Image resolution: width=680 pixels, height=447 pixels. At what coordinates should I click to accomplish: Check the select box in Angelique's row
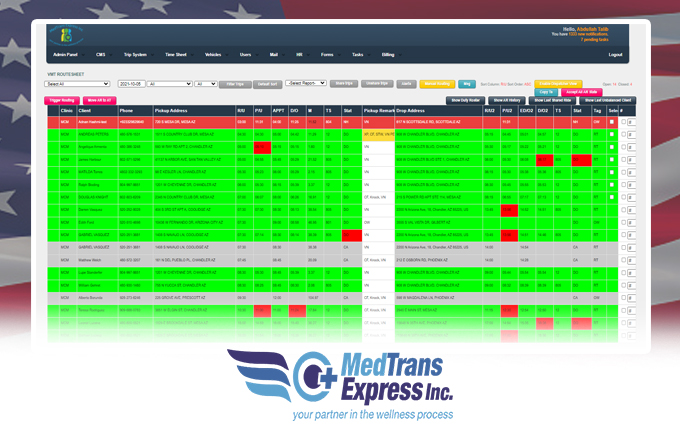(x=612, y=147)
